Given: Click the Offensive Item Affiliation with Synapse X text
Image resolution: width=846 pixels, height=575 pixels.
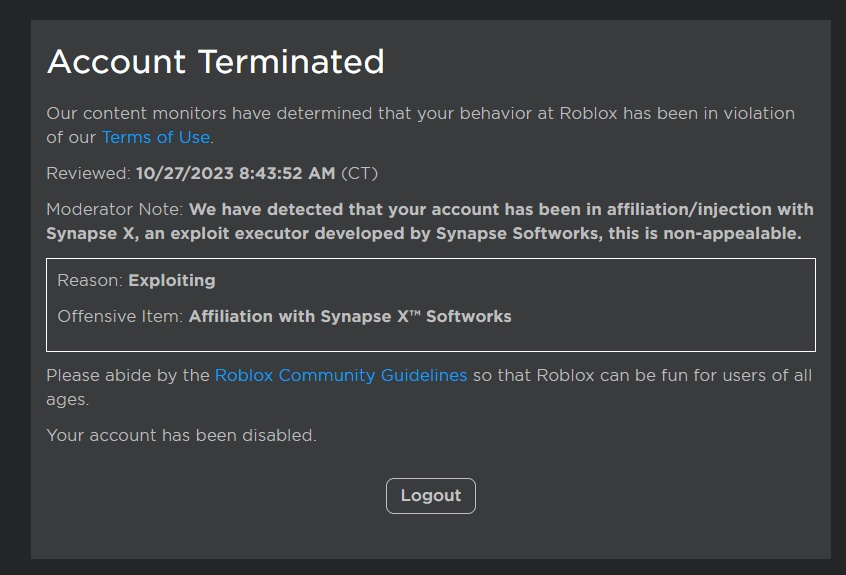Looking at the screenshot, I should [x=284, y=317].
